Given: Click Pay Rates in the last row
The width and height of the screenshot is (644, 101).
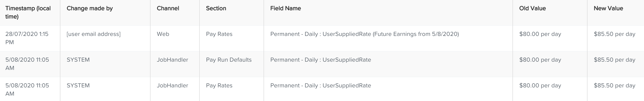Looking at the screenshot, I should (219, 85).
